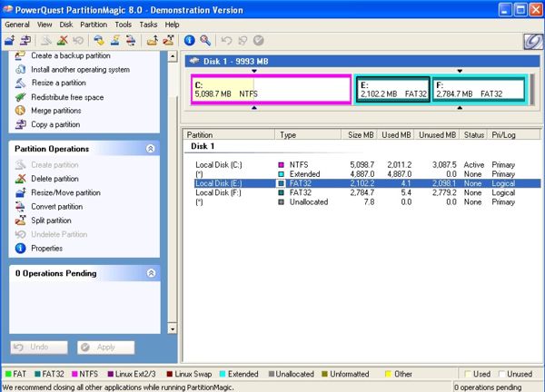Open the Partition menu
The height and width of the screenshot is (392, 545).
click(93, 24)
